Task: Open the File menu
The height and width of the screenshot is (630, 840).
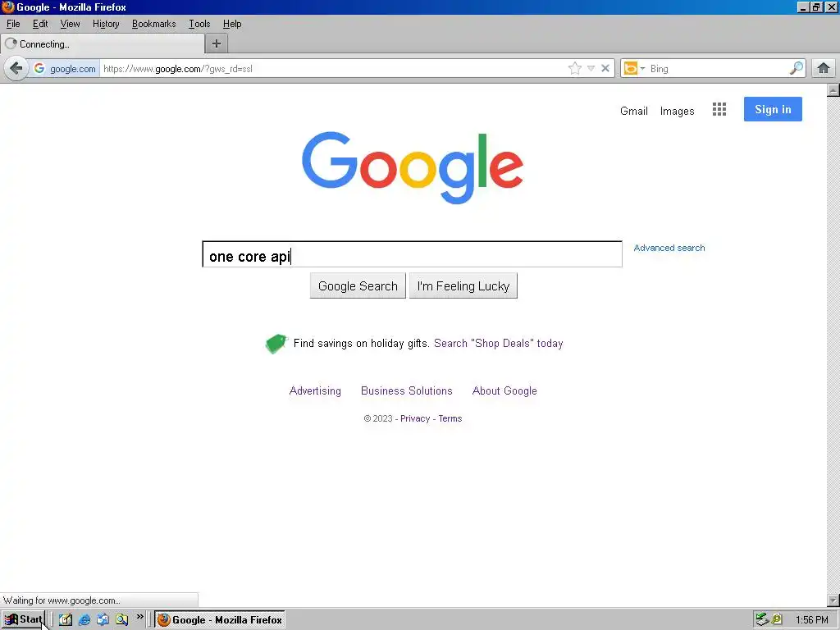Action: (x=13, y=24)
